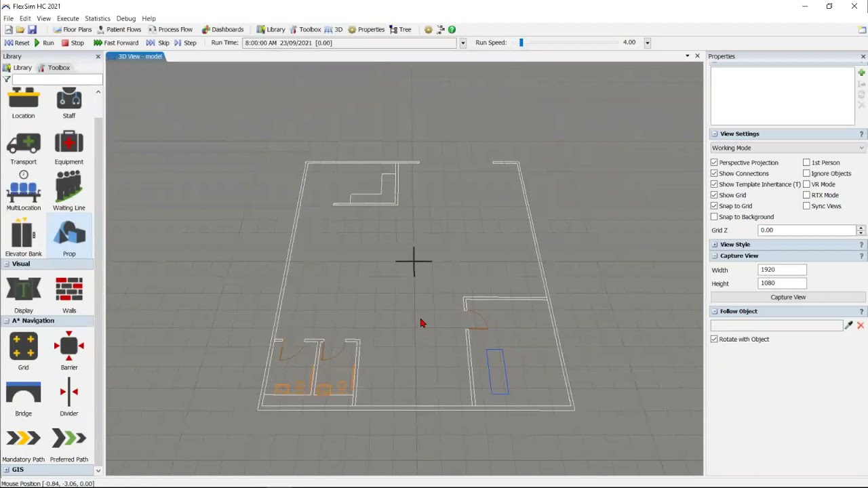Switch to the Toolbox tab
The height and width of the screenshot is (488, 868).
pos(54,68)
